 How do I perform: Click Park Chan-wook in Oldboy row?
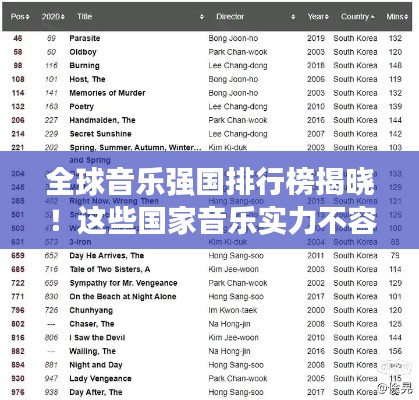pyautogui.click(x=238, y=52)
